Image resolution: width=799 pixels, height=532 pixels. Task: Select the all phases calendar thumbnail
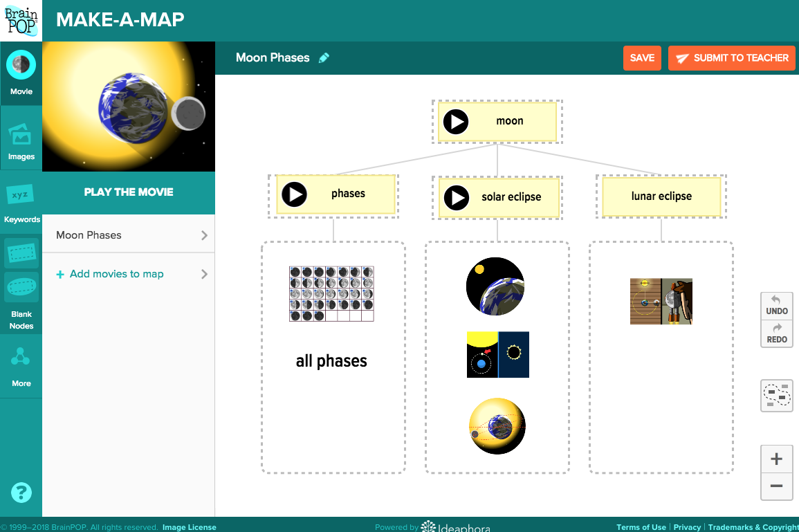331,294
